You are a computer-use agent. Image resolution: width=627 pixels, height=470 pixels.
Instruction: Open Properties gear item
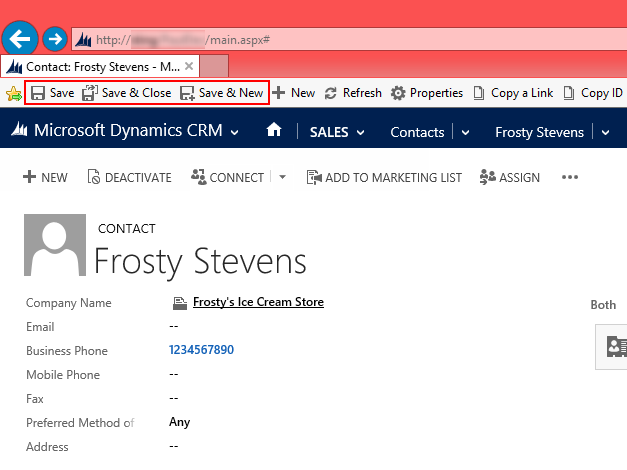coord(426,93)
